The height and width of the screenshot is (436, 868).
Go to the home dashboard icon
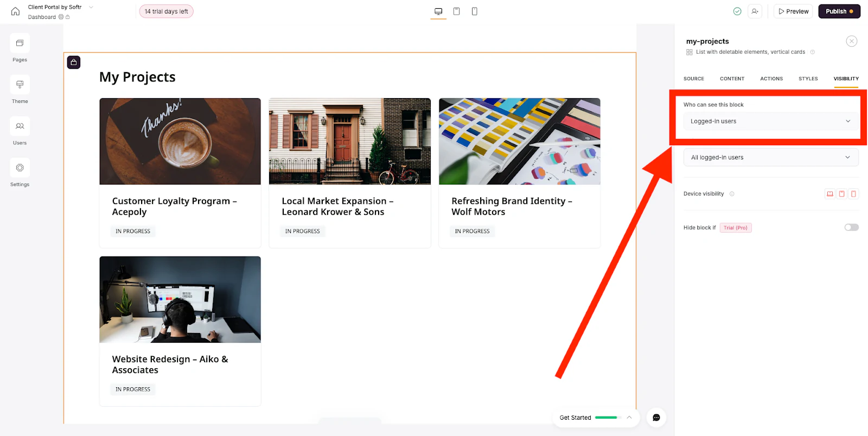[x=15, y=11]
